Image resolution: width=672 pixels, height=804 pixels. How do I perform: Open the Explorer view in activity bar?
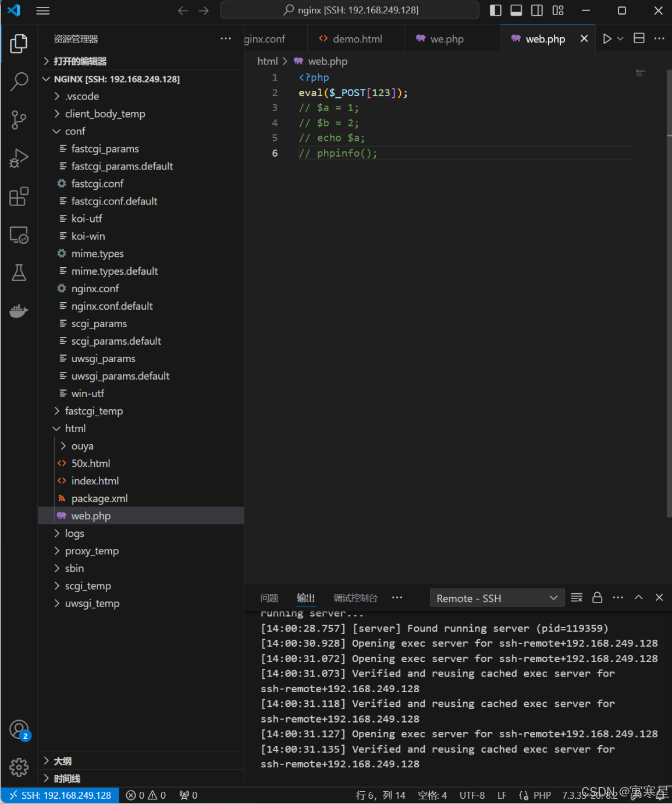(19, 44)
